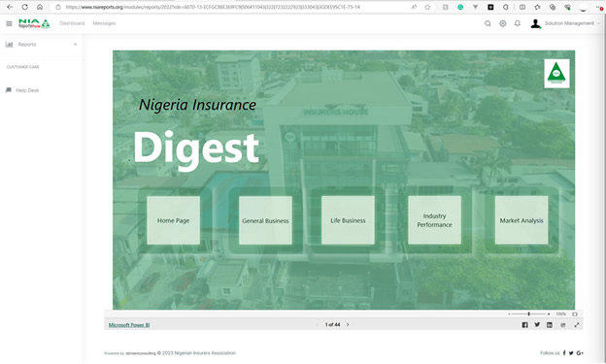
Task: Select the General Business tile
Action: point(265,220)
